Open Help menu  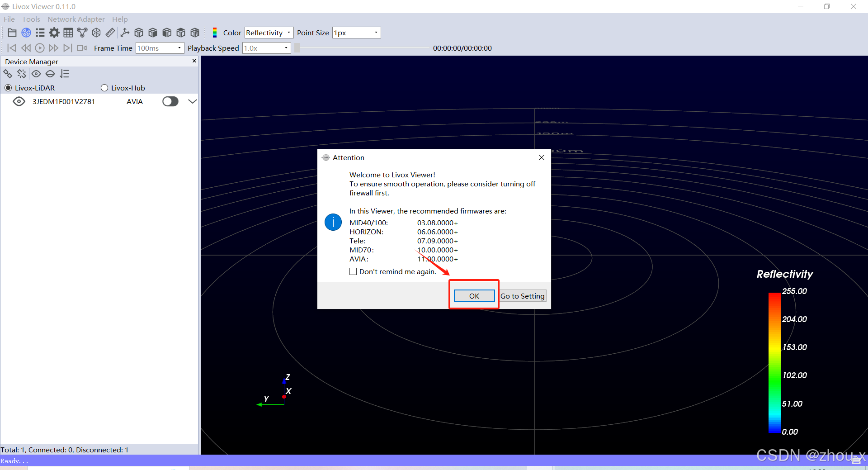pos(120,19)
